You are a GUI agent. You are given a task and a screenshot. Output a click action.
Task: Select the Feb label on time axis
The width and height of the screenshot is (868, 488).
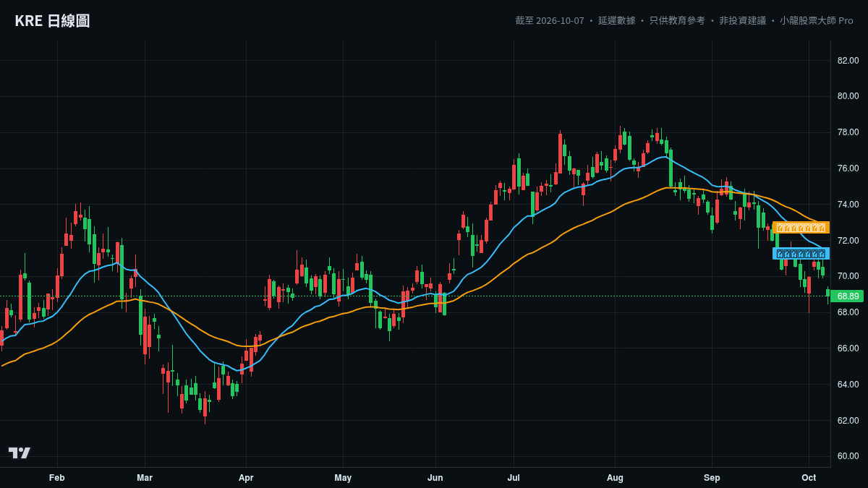(57, 478)
